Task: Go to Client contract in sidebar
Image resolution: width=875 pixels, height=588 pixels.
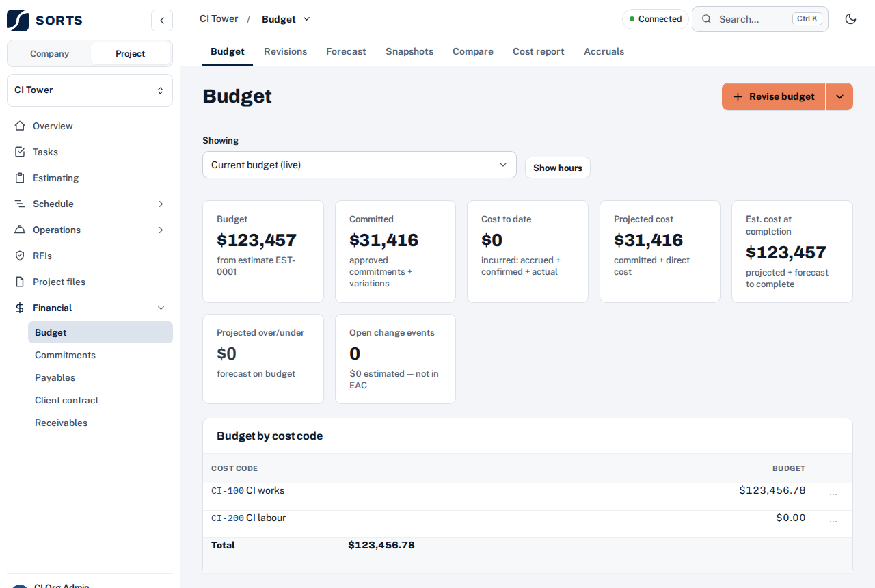Action: (100, 400)
